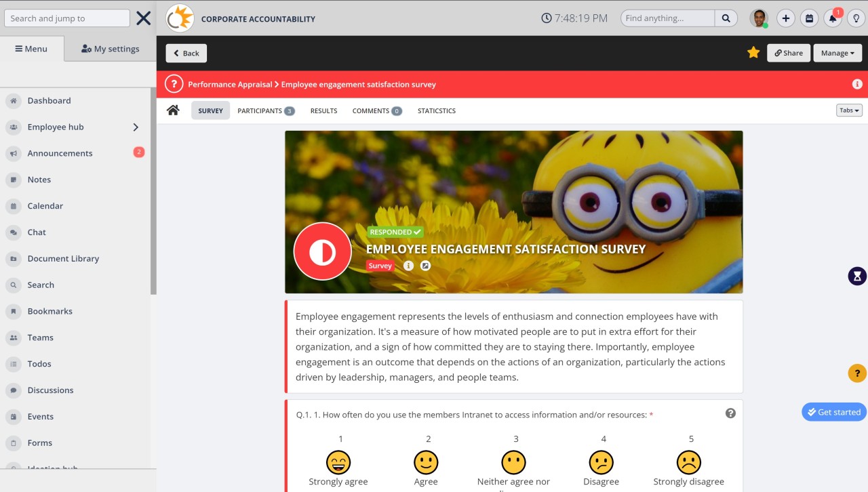Image resolution: width=868 pixels, height=492 pixels.
Task: Select the Disagree smiley
Action: pyautogui.click(x=601, y=463)
